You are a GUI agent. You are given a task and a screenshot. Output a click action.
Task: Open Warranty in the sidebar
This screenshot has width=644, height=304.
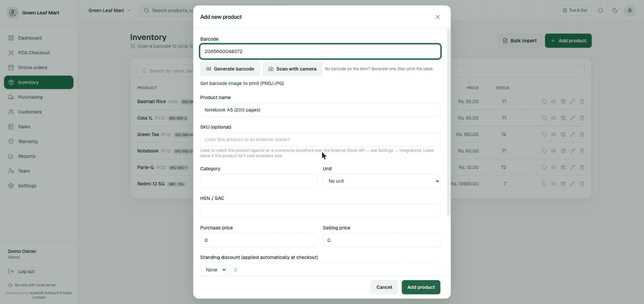tap(39, 142)
